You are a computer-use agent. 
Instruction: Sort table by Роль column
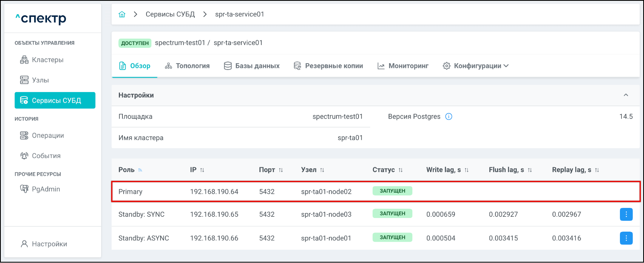tap(140, 170)
